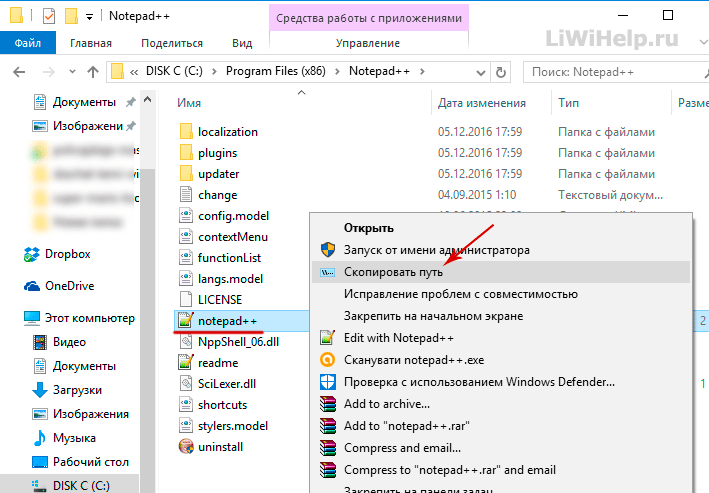Switch to the Главная ribbon tab
The height and width of the screenshot is (493, 709).
[91, 43]
